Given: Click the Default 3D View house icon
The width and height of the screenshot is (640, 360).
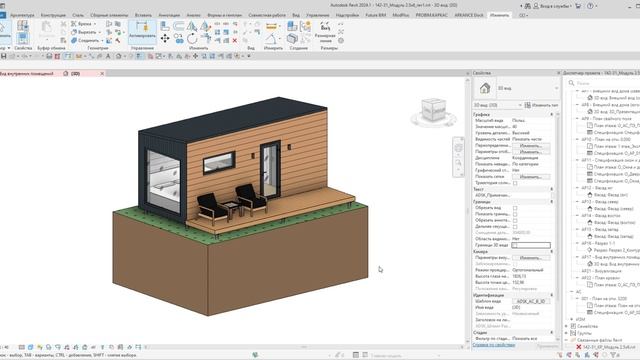Looking at the screenshot, I should point(119,56).
